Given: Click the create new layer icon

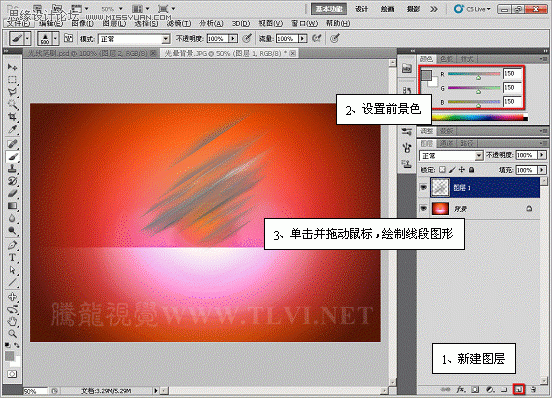Looking at the screenshot, I should (x=519, y=389).
